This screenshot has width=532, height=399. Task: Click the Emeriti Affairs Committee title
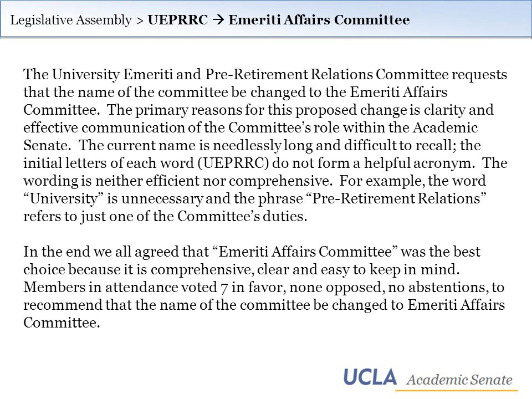(x=319, y=20)
